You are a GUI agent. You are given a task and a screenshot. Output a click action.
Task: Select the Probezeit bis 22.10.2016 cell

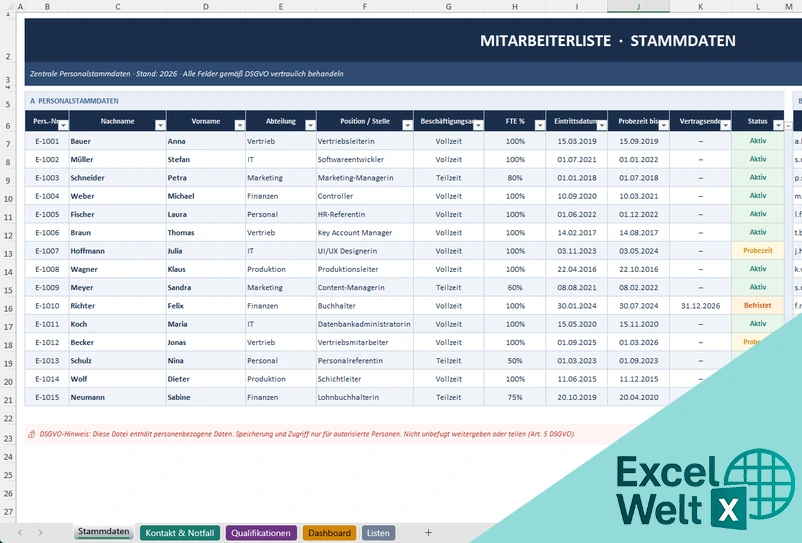[x=638, y=269]
